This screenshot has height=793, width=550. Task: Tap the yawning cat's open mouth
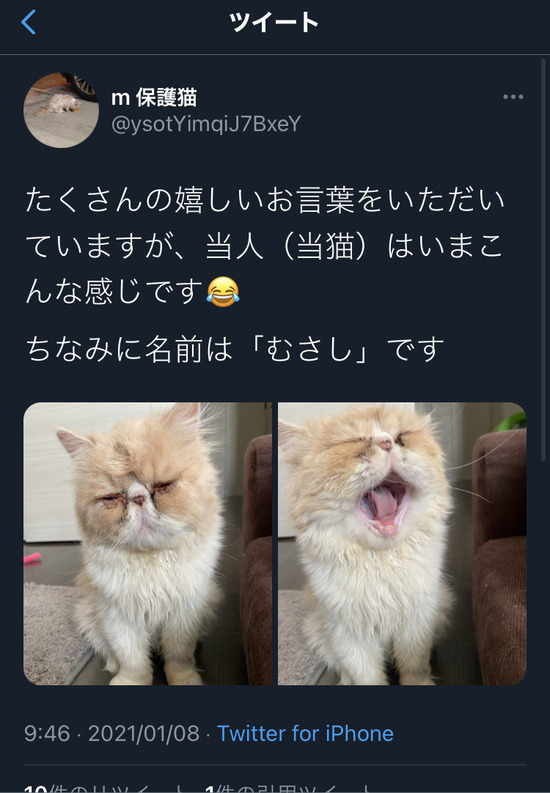pos(384,505)
